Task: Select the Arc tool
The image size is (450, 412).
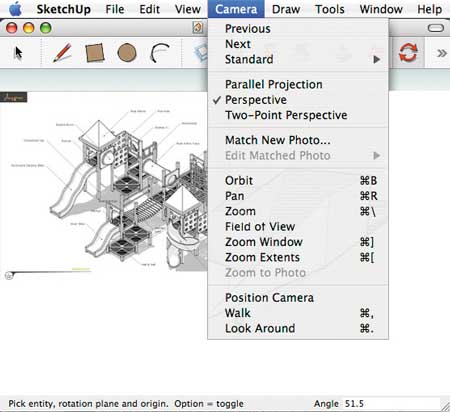Action: (x=160, y=53)
